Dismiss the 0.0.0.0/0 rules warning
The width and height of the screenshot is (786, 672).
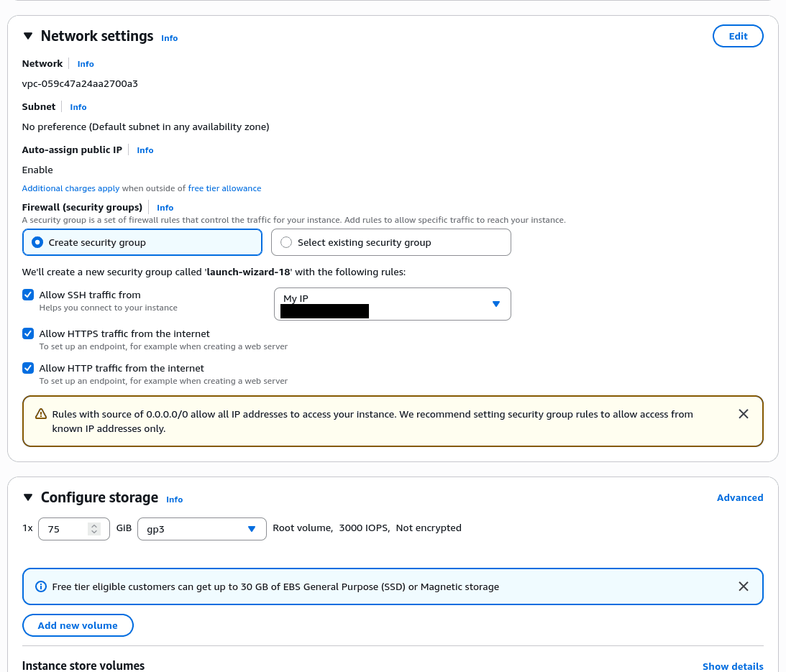click(x=744, y=414)
